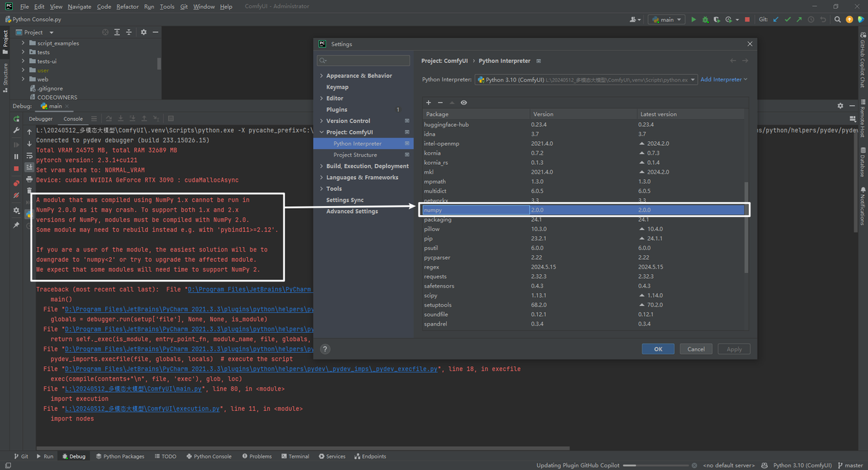Open the Git menu
This screenshot has width=868, height=470.
click(x=184, y=6)
